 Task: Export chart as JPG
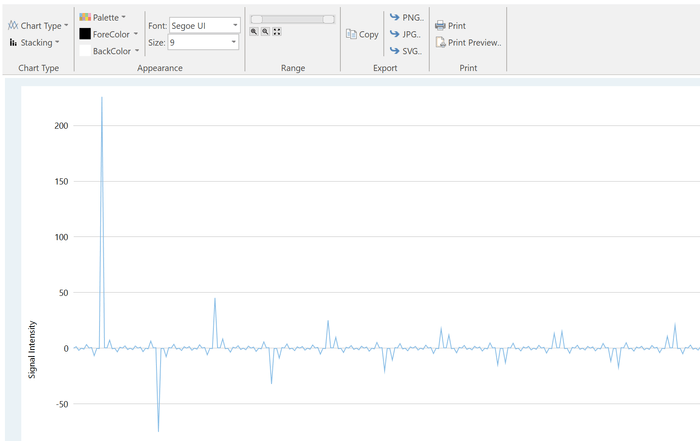click(405, 34)
